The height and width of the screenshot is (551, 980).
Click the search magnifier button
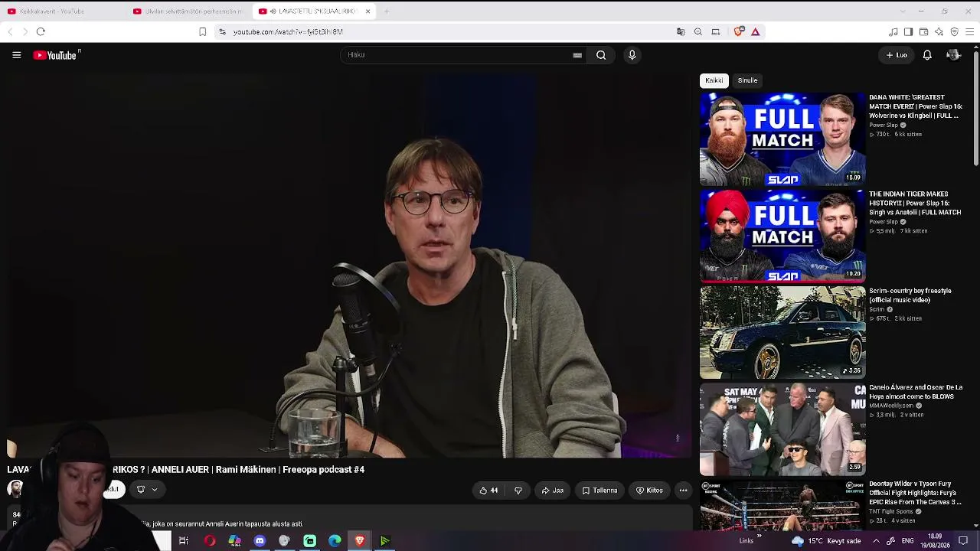[x=601, y=55]
